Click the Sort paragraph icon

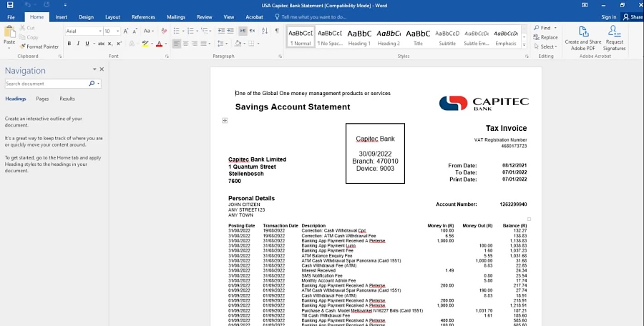click(265, 31)
